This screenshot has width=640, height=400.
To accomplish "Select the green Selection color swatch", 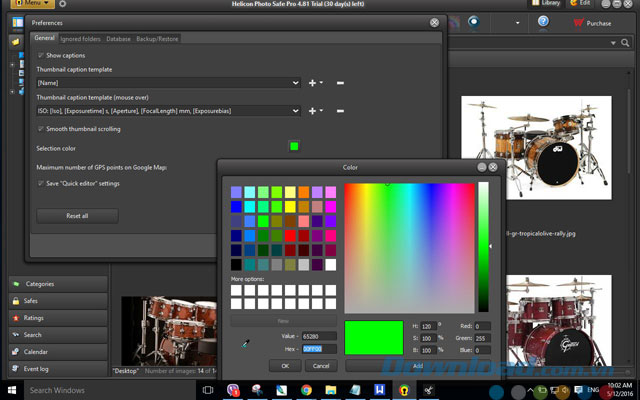I will [x=294, y=147].
